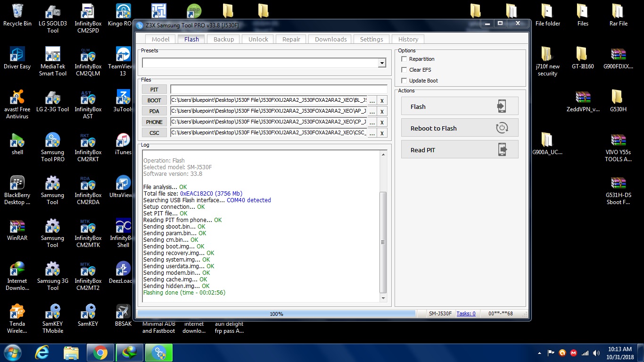Click the empty PIT path field
This screenshot has width=644, height=362.
[279, 89]
